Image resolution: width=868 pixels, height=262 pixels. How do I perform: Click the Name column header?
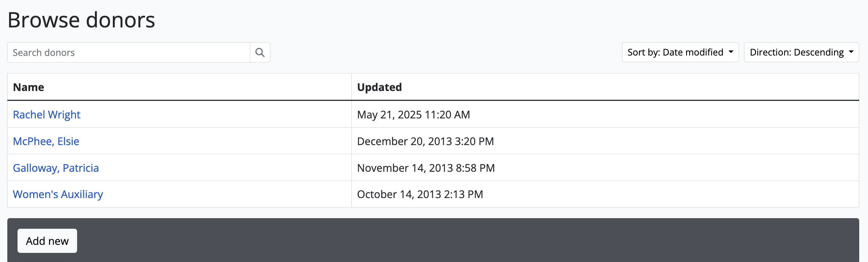pos(28,87)
